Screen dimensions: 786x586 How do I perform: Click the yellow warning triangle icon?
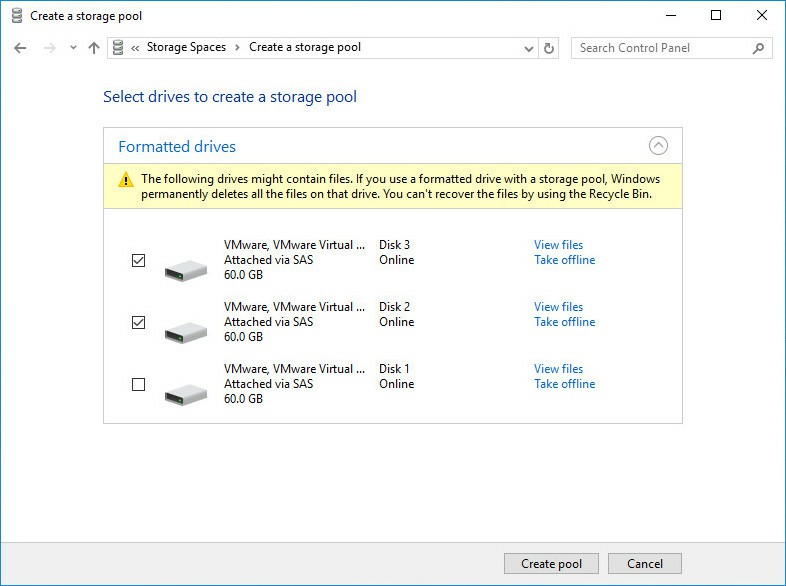pyautogui.click(x=126, y=179)
